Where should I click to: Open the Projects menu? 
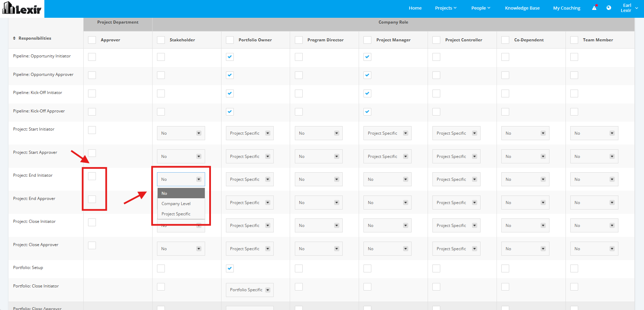(446, 8)
